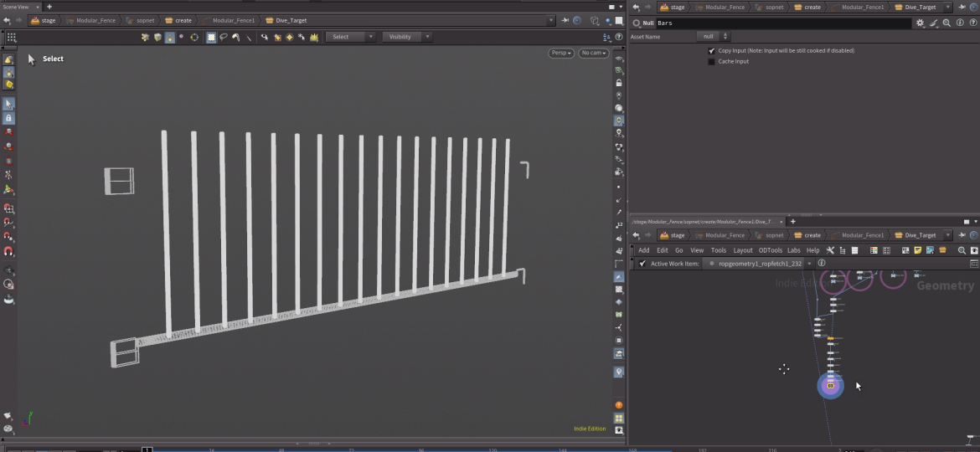Click the parameter pane help question icon

pos(972,23)
